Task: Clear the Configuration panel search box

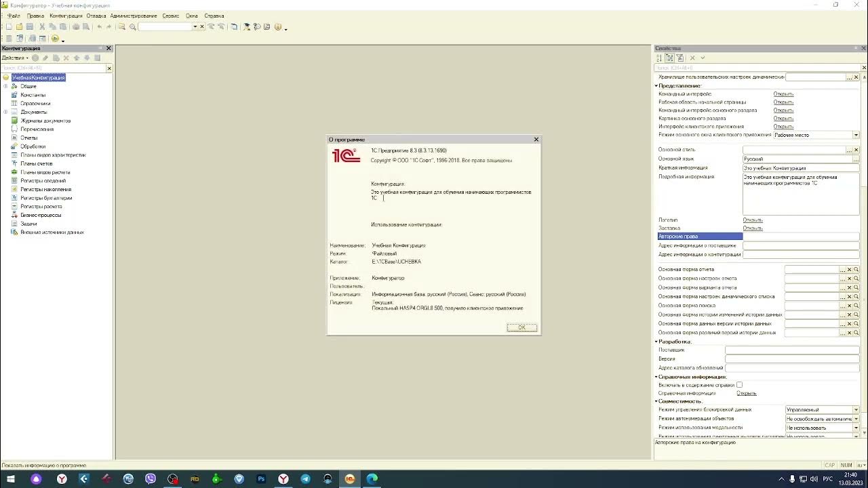Action: [109, 68]
